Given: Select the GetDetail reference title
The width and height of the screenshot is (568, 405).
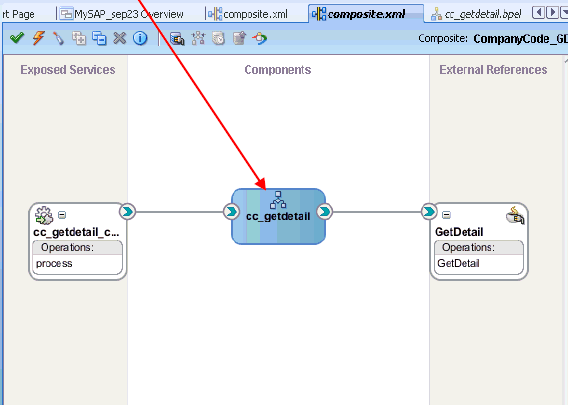Looking at the screenshot, I should point(459,232).
